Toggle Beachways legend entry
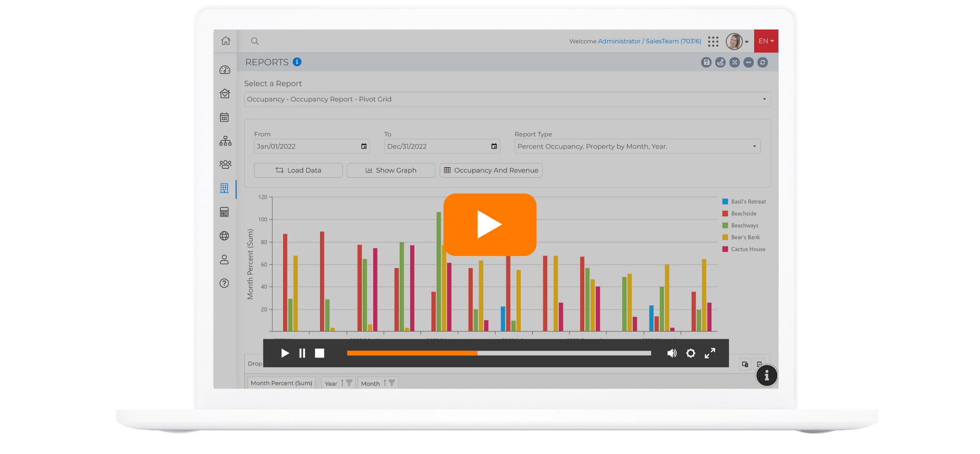 [740, 225]
